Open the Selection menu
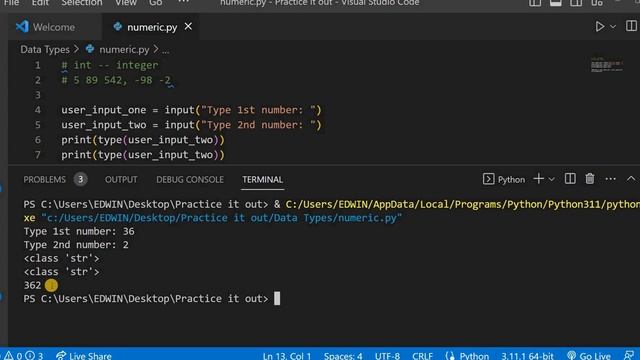 click(82, 3)
